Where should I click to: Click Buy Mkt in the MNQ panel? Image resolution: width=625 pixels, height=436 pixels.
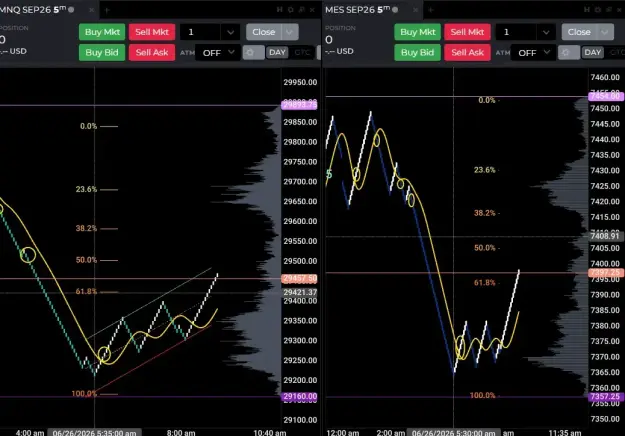coord(102,32)
